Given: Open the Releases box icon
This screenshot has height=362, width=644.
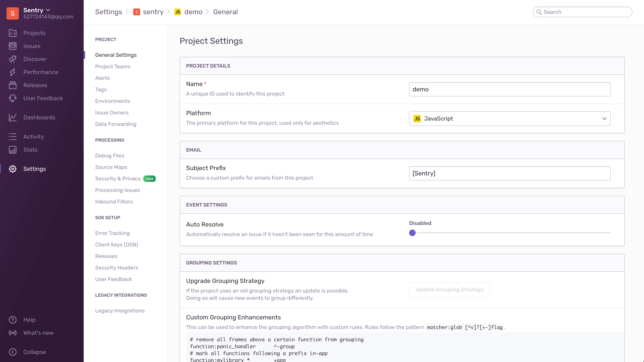Looking at the screenshot, I should click(12, 85).
